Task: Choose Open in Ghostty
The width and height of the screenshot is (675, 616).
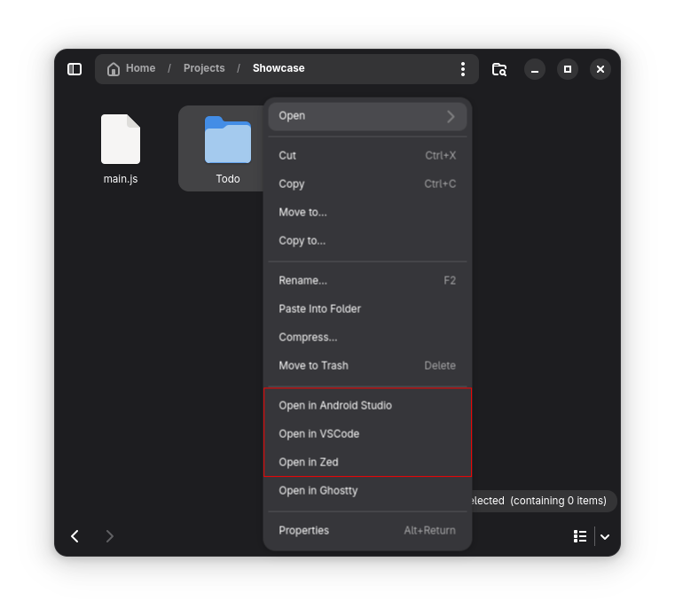Action: point(367,491)
